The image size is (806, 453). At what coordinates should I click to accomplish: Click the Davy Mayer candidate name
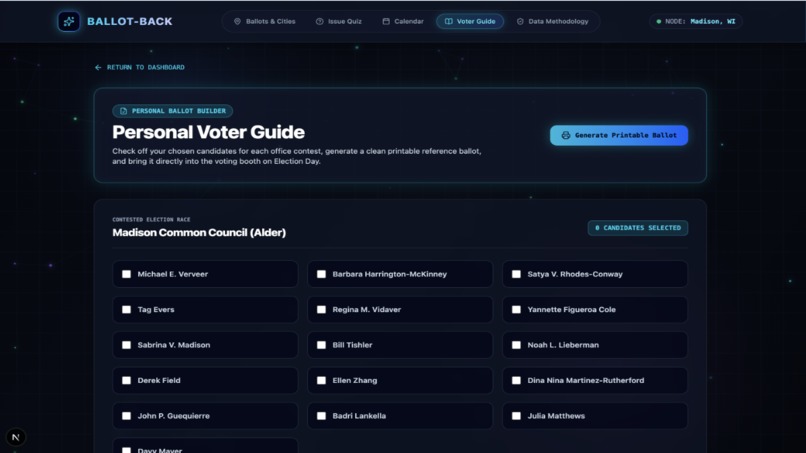160,450
